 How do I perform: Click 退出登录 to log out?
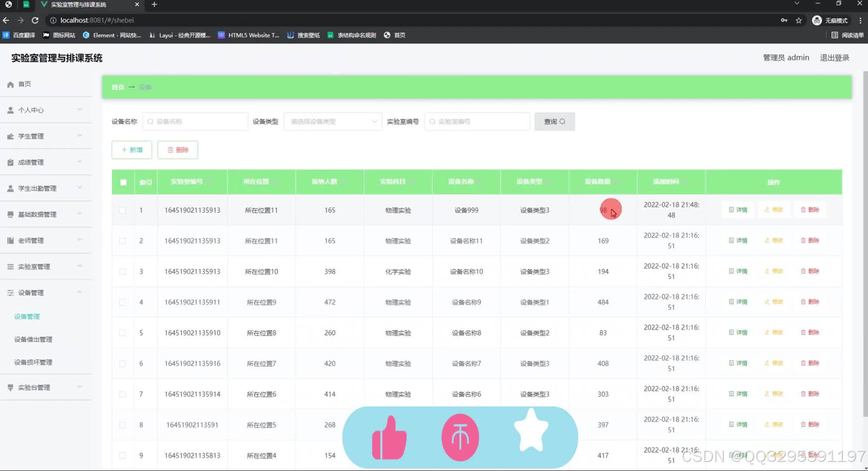point(834,58)
